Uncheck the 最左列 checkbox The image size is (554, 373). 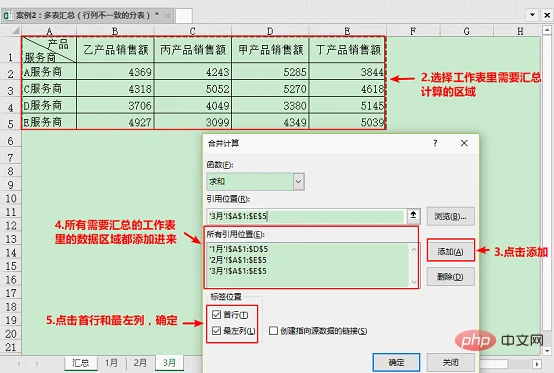(216, 331)
